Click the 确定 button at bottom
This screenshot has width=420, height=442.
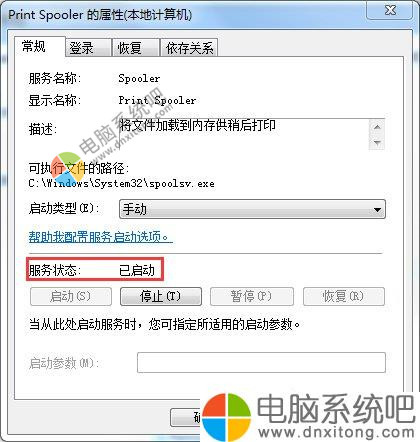tap(186, 417)
